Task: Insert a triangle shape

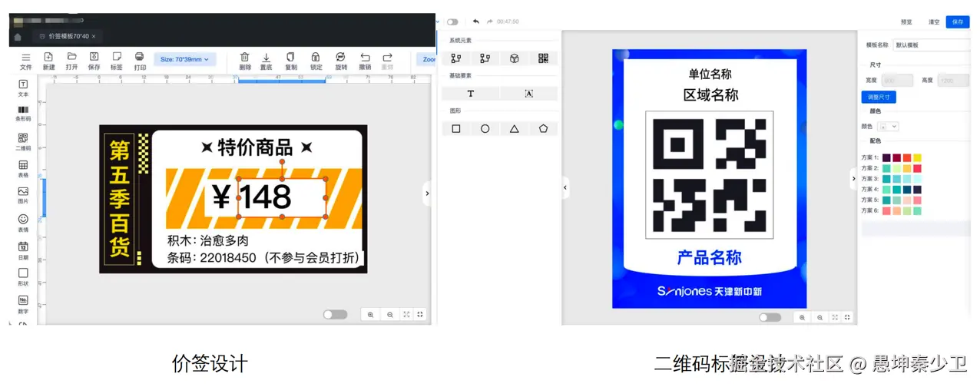Action: (x=515, y=129)
